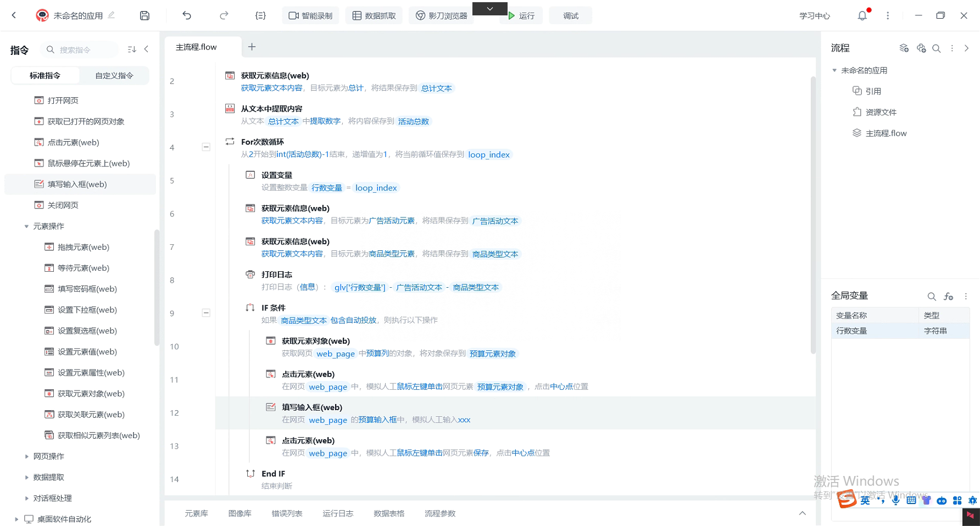This screenshot has height=526, width=980.
Task: Select the 获取已打开的网页对象 command
Action: pyautogui.click(x=79, y=121)
